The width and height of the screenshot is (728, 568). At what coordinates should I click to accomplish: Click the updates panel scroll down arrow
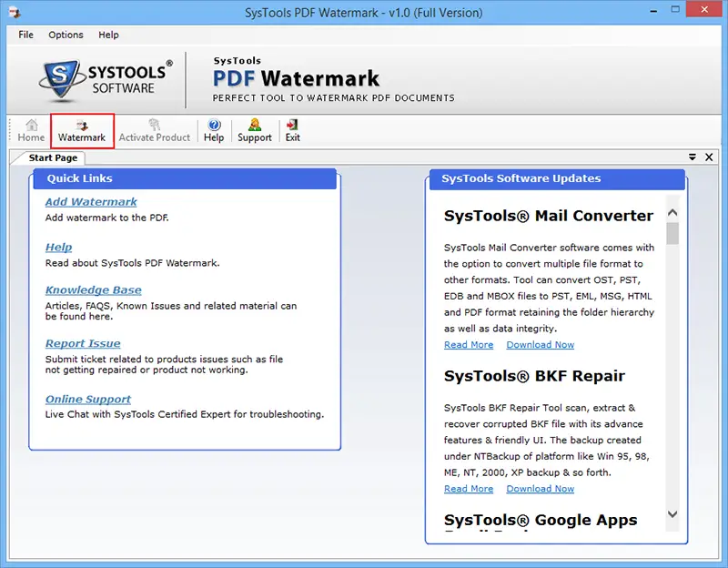click(x=672, y=514)
